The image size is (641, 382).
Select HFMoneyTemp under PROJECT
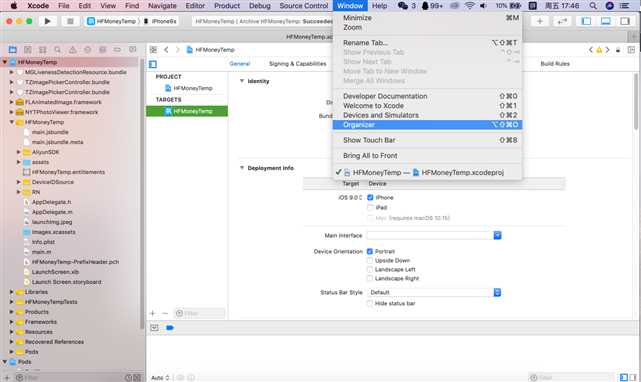pyautogui.click(x=187, y=88)
